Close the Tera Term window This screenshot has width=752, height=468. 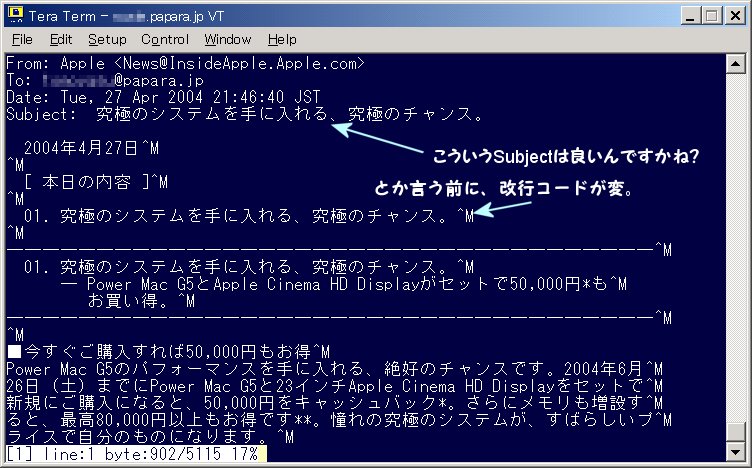734,16
